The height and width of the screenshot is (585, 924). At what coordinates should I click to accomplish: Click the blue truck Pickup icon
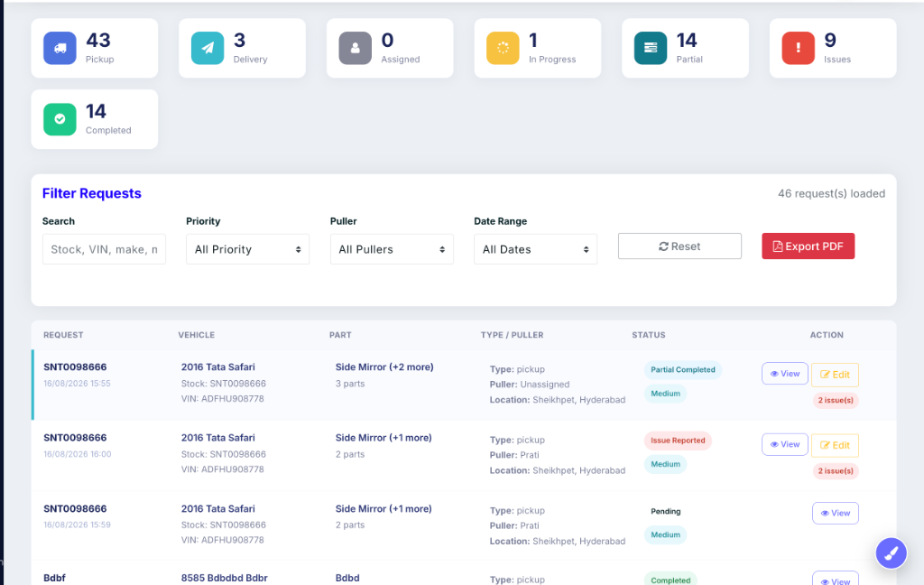click(x=60, y=48)
